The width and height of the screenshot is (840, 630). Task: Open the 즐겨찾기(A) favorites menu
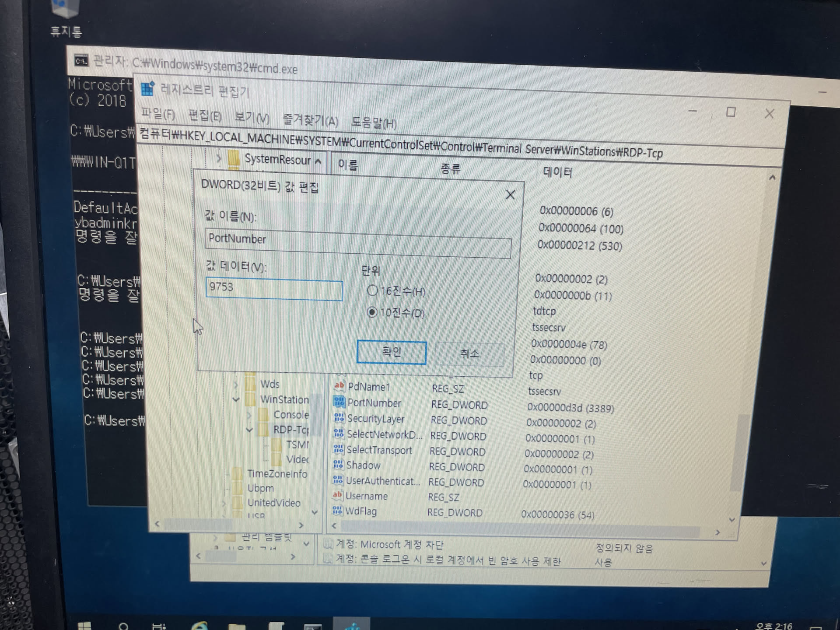tap(310, 120)
